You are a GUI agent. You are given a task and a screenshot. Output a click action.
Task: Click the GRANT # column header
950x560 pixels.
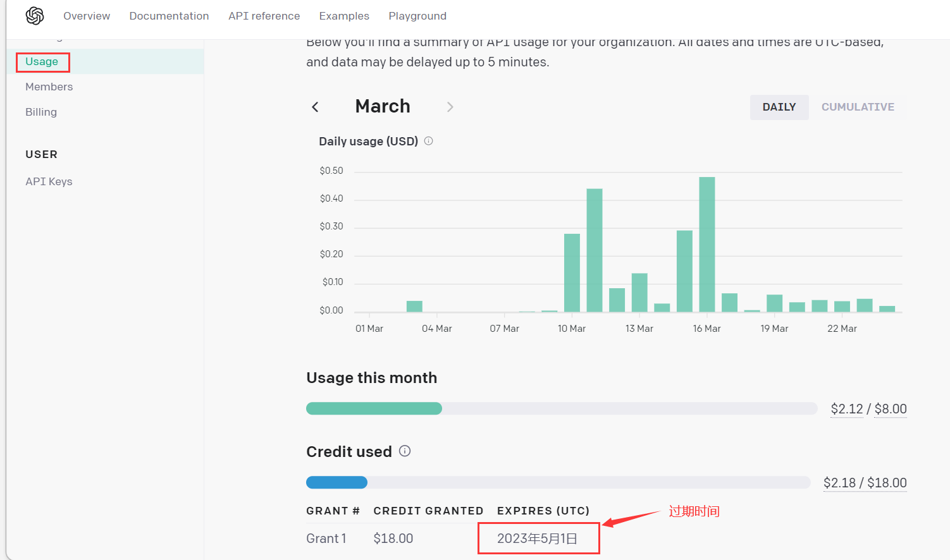point(333,511)
